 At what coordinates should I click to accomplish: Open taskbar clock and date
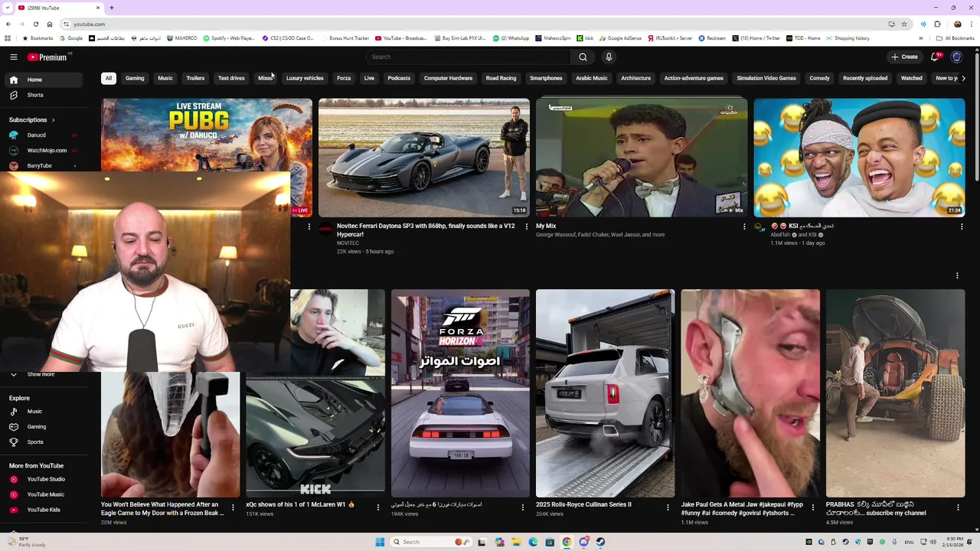tap(955, 542)
